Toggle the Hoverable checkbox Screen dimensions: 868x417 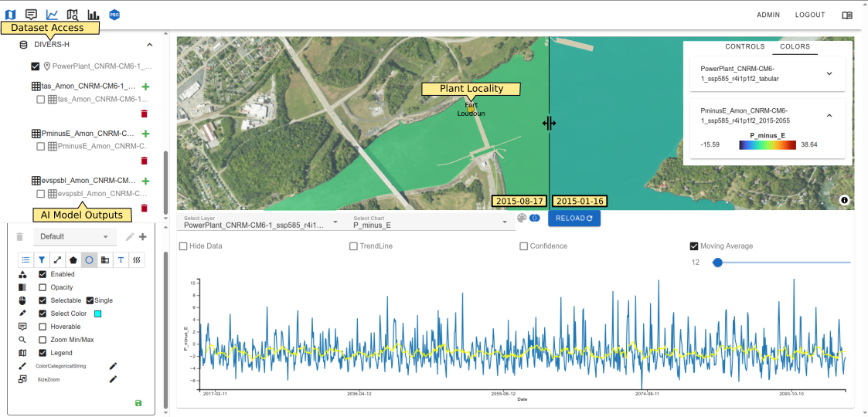43,327
